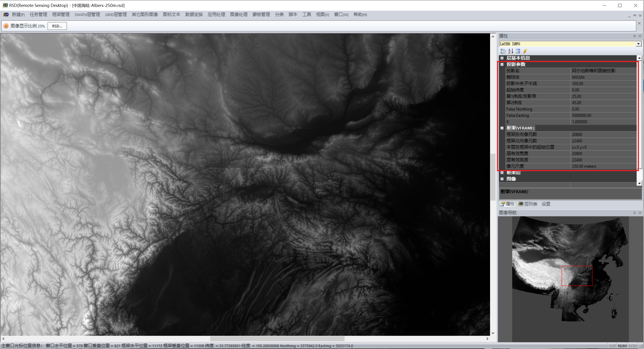644x349 pixels.
Task: Collapse the 框架(VFRAME) section
Action: (502, 128)
